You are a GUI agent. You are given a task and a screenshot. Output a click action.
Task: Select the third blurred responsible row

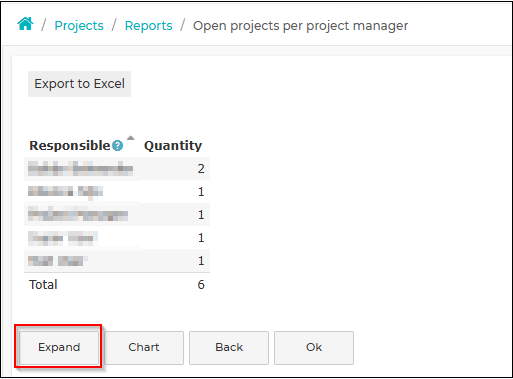[117, 215]
